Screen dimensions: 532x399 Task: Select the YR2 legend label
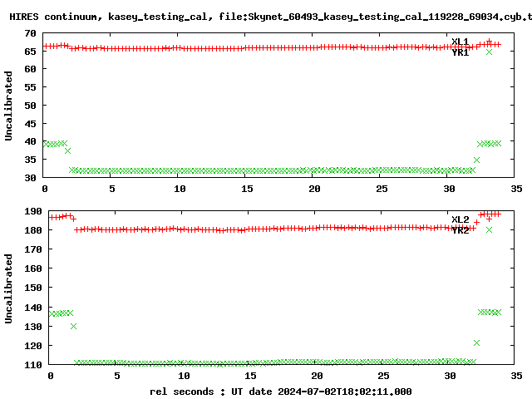[460, 230]
